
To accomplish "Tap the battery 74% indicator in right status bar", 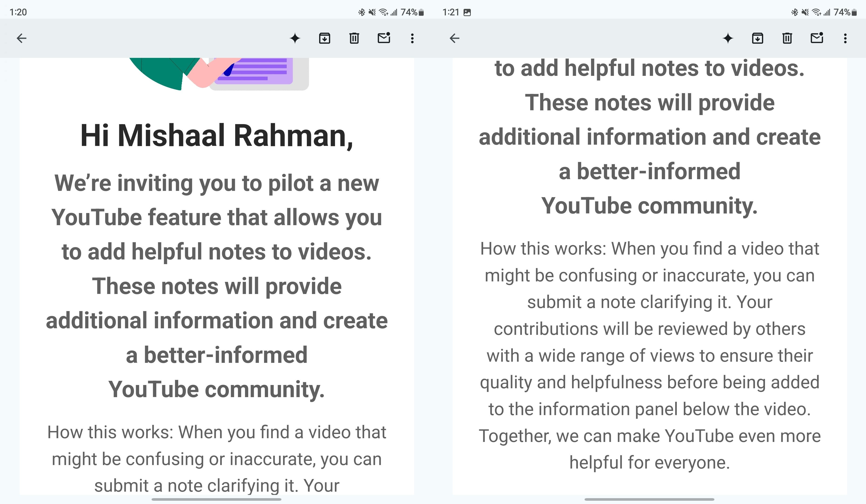I will click(845, 12).
